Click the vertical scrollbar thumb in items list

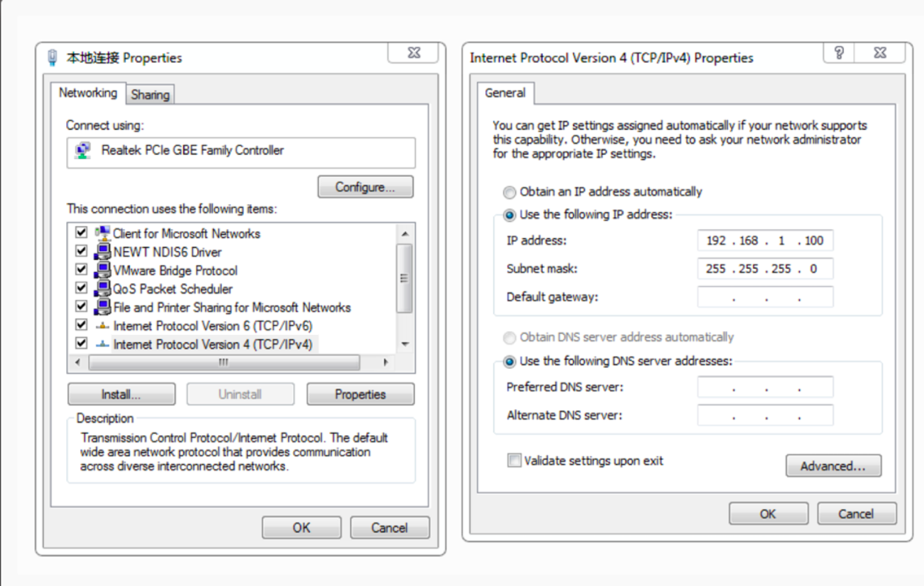tap(404, 278)
